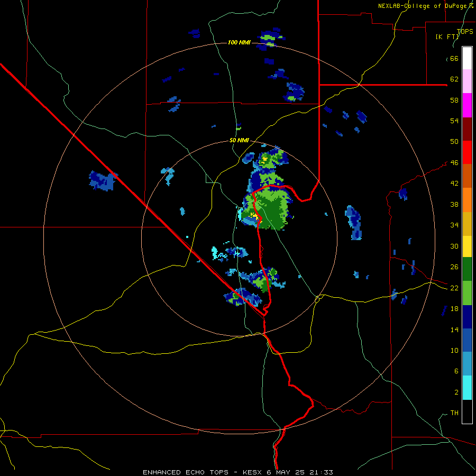Click the cyan legend swatch at the bottom

pyautogui.click(x=467, y=388)
